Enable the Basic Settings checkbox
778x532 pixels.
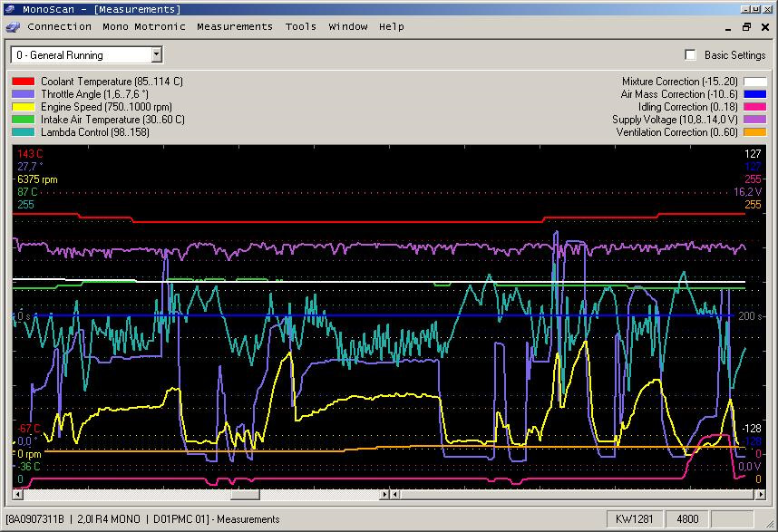(x=690, y=55)
